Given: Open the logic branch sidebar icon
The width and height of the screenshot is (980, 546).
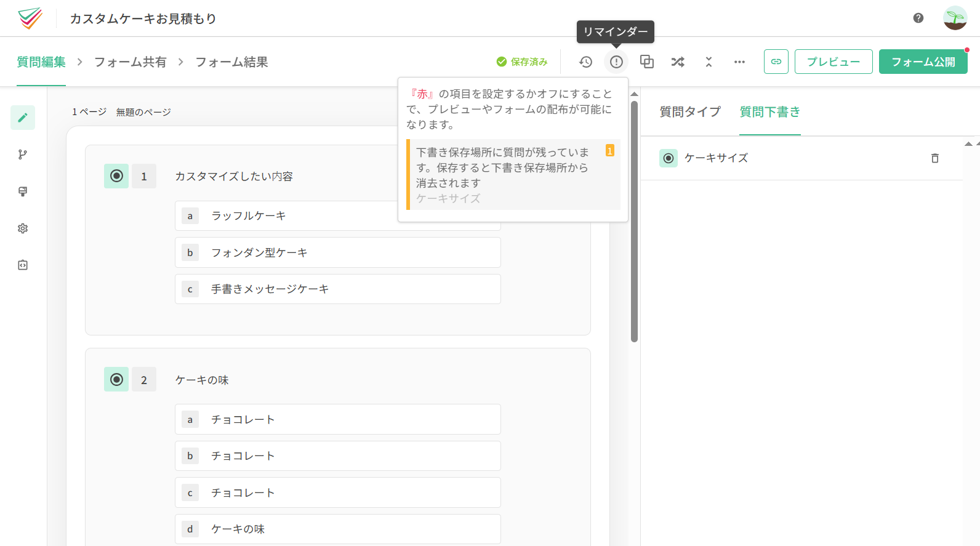Looking at the screenshot, I should tap(23, 155).
